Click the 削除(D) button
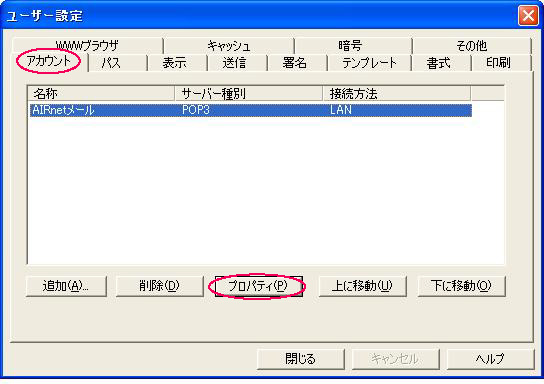Viewport: 544px width, 384px height. point(159,286)
